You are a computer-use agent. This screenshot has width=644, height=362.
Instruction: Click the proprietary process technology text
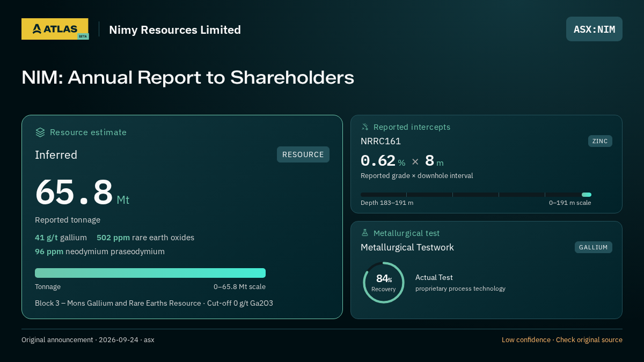pyautogui.click(x=460, y=289)
